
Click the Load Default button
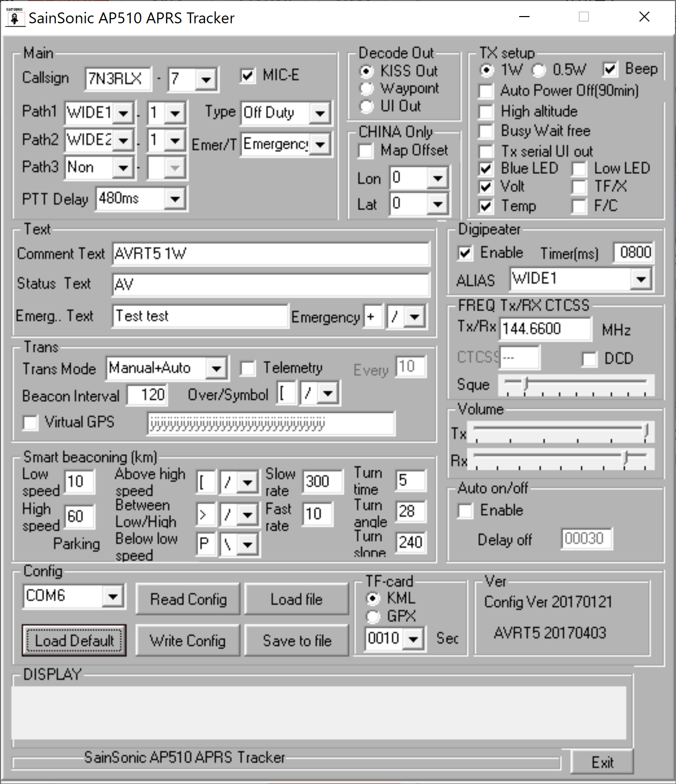point(74,641)
